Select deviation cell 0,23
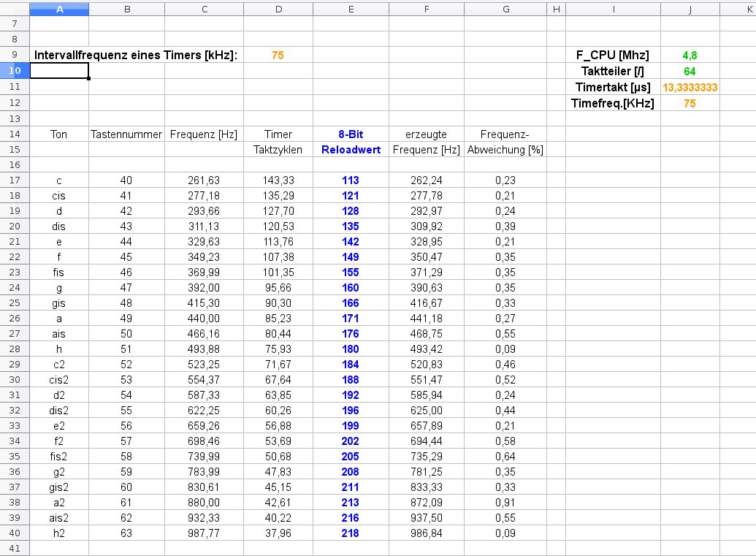 pyautogui.click(x=505, y=180)
